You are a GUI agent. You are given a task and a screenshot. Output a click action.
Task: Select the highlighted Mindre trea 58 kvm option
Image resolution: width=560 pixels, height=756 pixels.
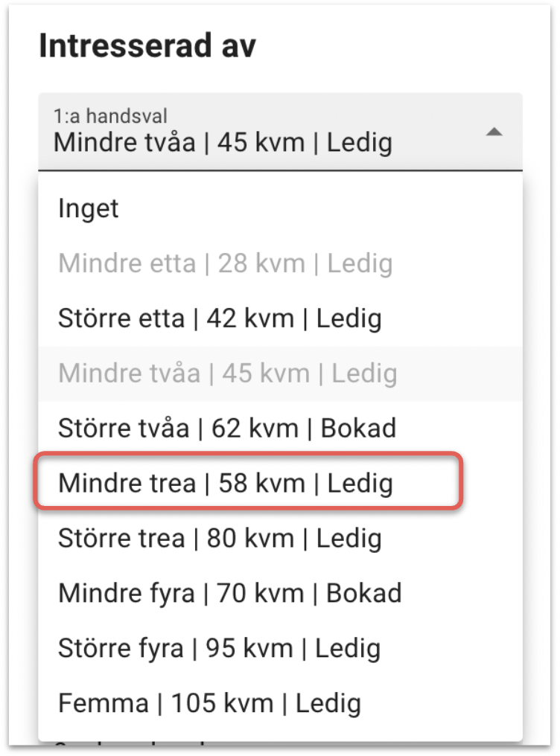click(x=225, y=484)
